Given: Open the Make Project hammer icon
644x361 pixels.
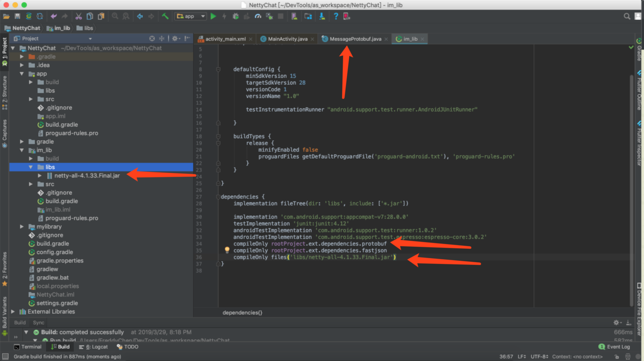Looking at the screenshot, I should coord(165,16).
